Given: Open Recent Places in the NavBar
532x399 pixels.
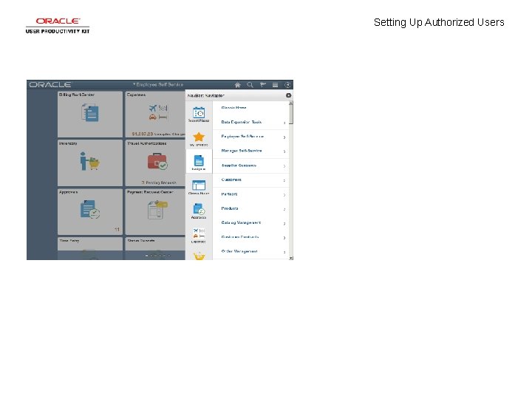Looking at the screenshot, I should coord(199,115).
